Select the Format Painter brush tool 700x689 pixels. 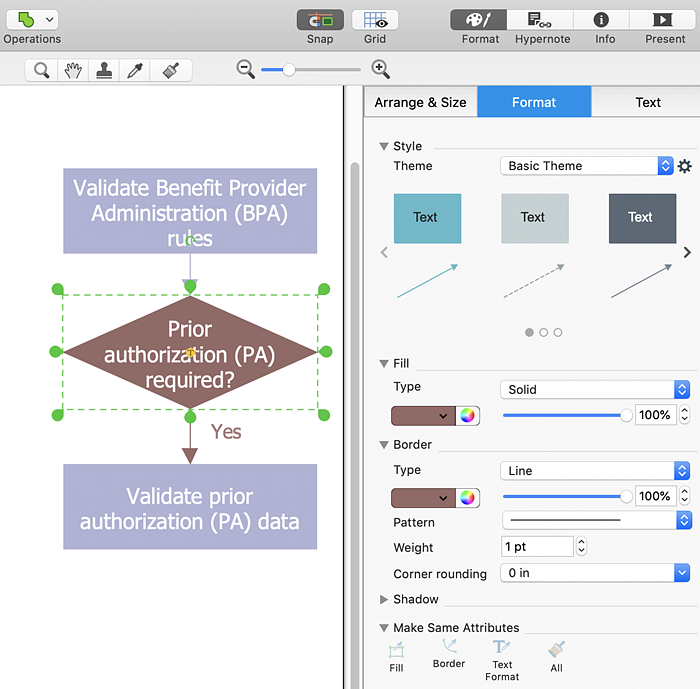coord(171,70)
